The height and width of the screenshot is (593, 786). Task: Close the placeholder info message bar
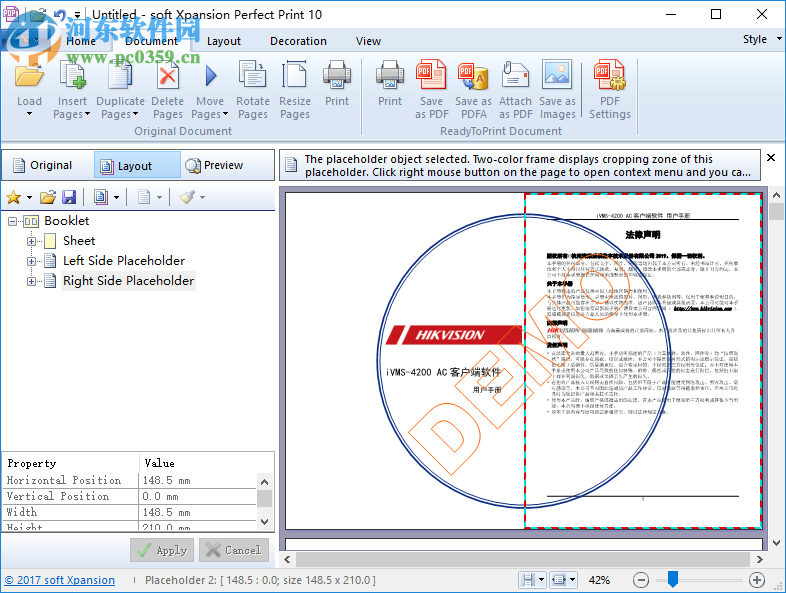(x=771, y=157)
